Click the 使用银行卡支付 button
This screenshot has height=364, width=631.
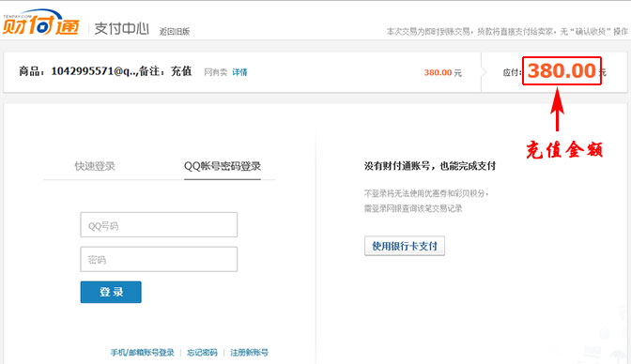405,246
